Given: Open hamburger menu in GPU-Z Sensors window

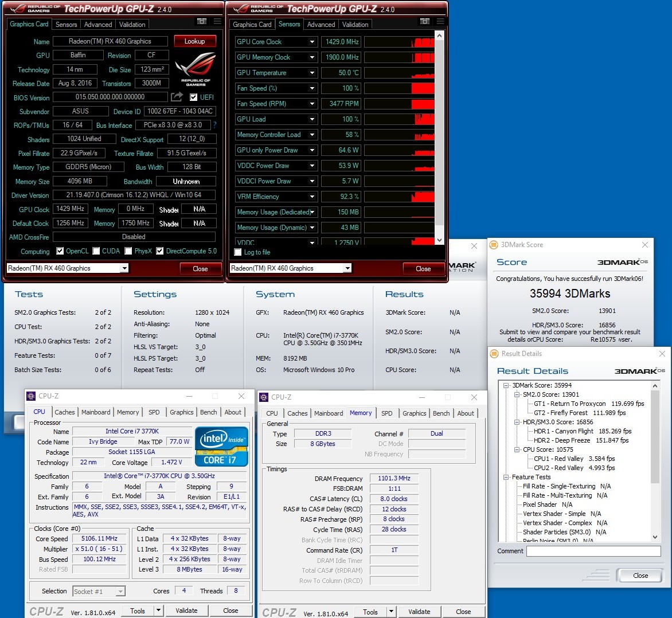Looking at the screenshot, I should tap(440, 21).
